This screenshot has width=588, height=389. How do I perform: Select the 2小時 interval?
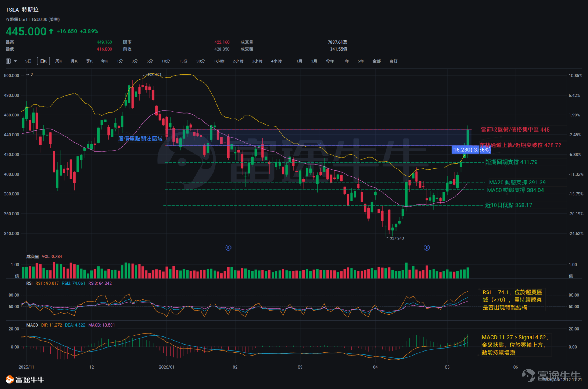point(238,61)
